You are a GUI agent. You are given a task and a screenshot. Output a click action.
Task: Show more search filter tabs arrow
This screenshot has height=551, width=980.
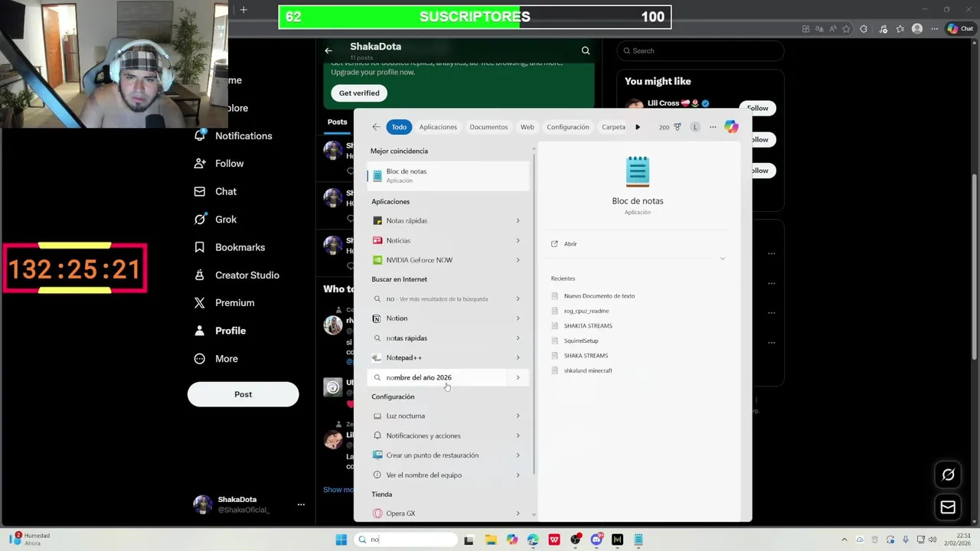pos(637,127)
